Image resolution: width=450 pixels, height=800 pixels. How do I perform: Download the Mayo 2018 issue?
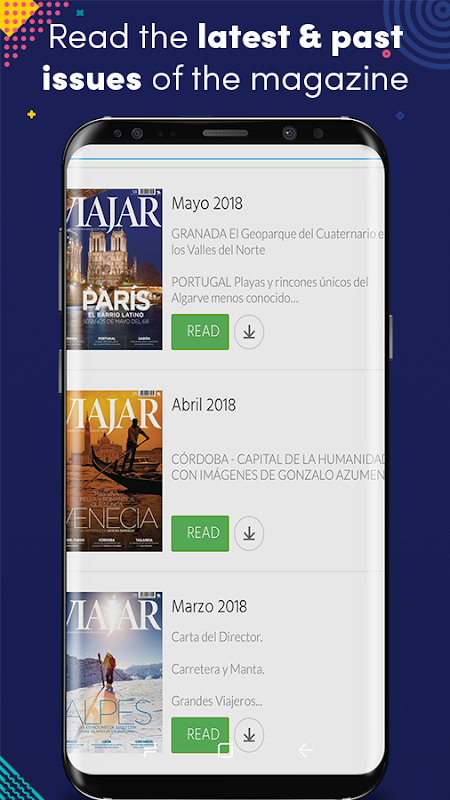[x=249, y=332]
